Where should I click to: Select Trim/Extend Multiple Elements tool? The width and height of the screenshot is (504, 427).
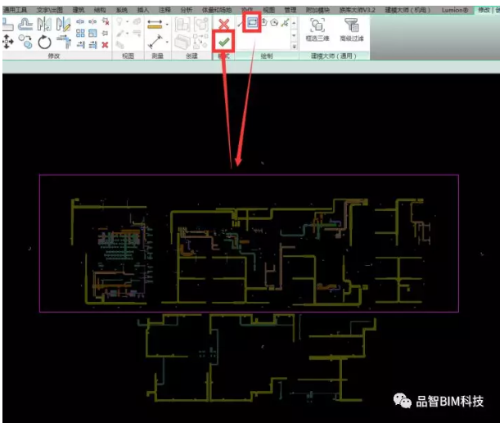coord(92,45)
